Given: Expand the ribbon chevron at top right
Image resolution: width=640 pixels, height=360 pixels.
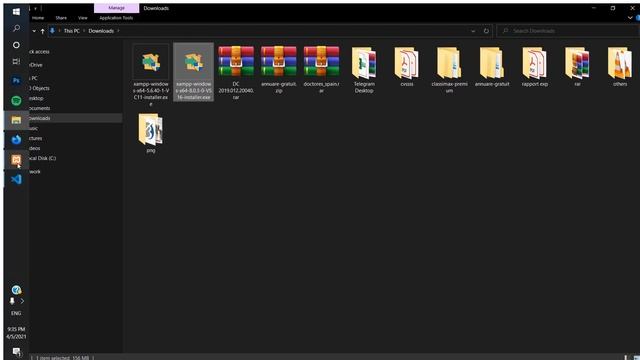Looking at the screenshot, I should 630,18.
